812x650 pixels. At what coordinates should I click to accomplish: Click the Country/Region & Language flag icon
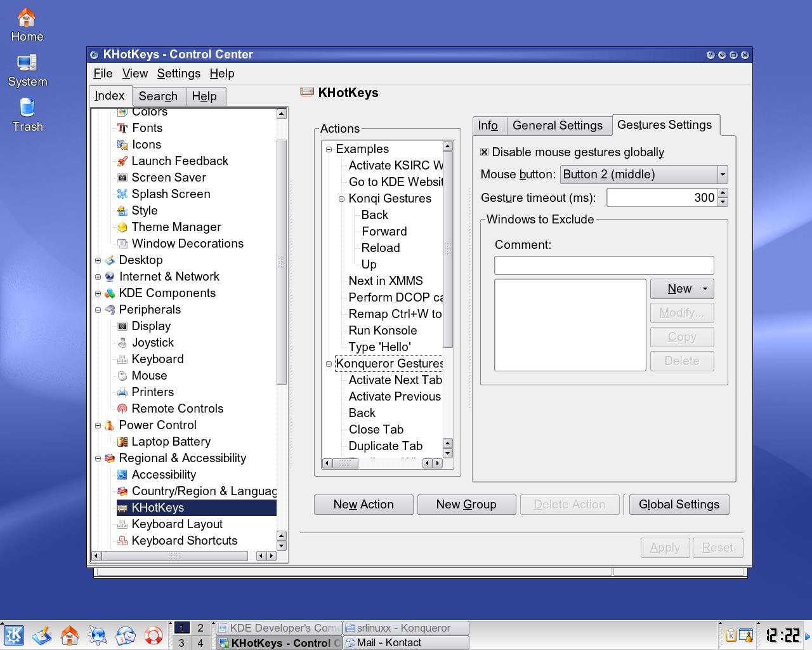coord(122,491)
